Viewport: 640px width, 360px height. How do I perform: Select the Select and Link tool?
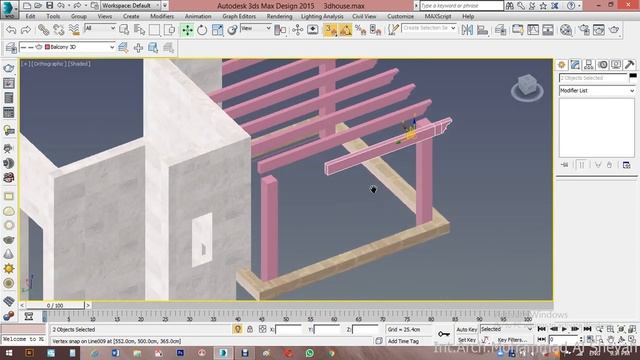click(43, 30)
